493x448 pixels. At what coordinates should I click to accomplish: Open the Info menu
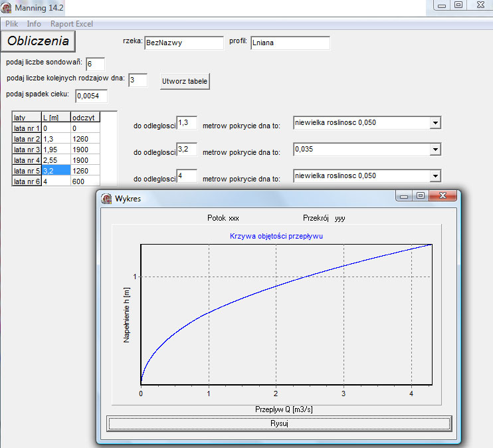[x=34, y=24]
